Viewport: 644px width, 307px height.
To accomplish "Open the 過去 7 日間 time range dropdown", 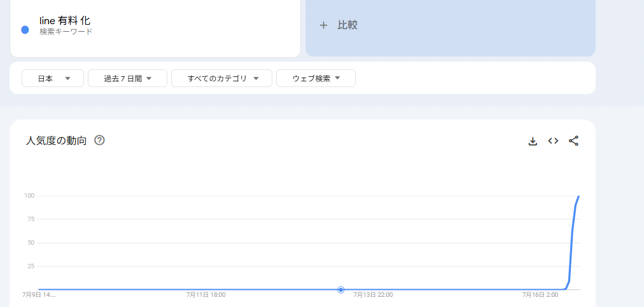I will 127,78.
